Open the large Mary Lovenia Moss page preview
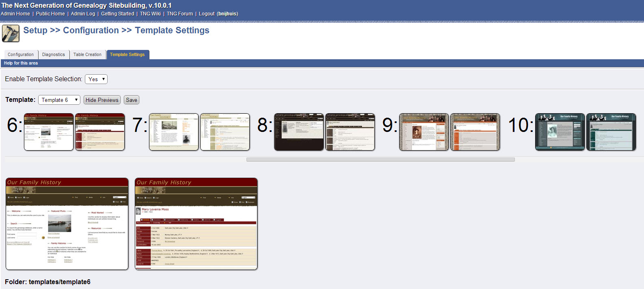This screenshot has width=644, height=289. (196, 224)
